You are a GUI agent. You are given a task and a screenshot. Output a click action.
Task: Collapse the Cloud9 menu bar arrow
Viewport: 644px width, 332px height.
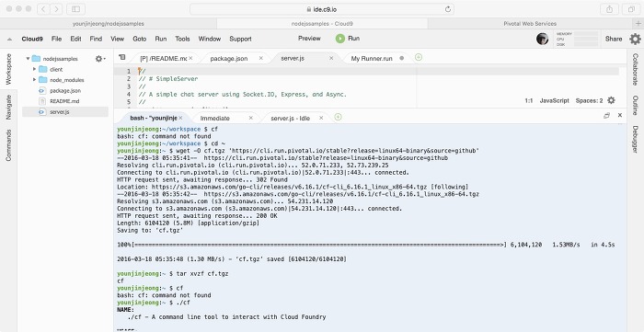(9, 40)
